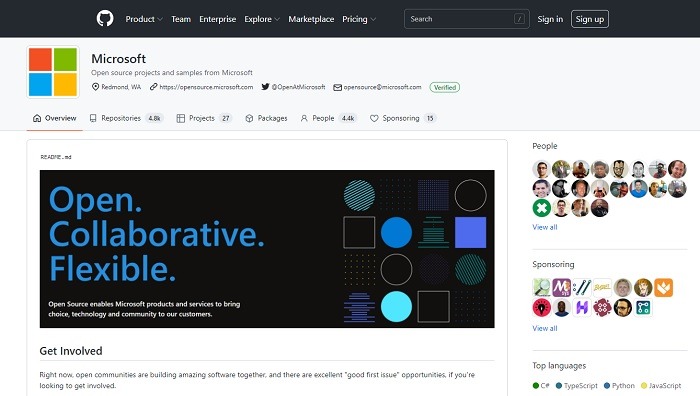Open the slashes avatar in Sponsoring

click(x=582, y=288)
